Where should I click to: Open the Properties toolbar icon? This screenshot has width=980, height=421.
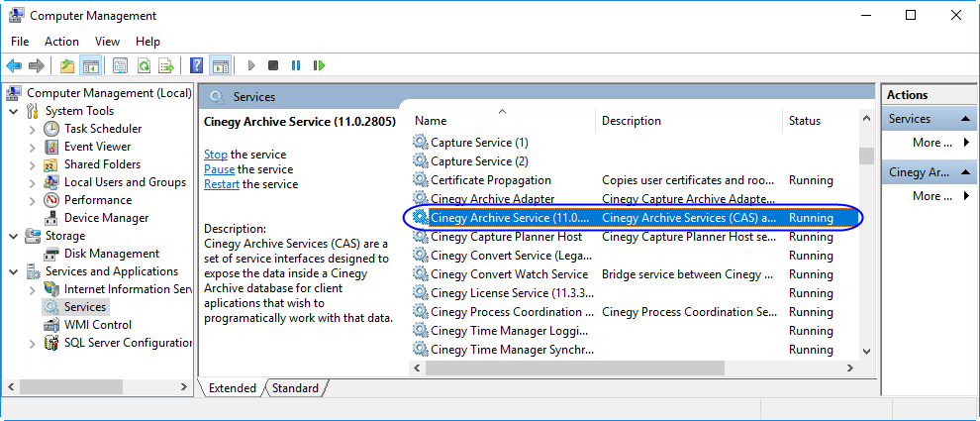tap(121, 65)
